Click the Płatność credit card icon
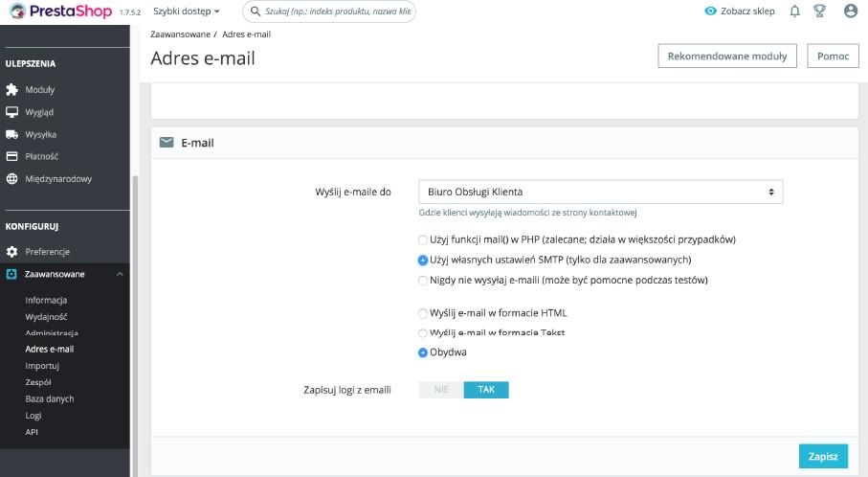This screenshot has width=868, height=477. (12, 156)
